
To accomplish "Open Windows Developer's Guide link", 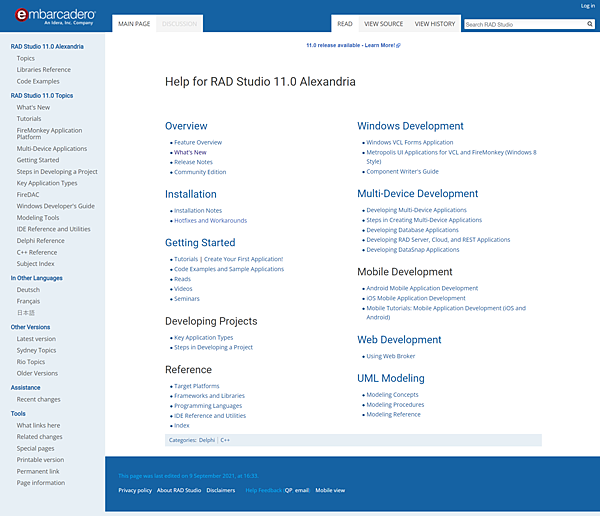I will pyautogui.click(x=55, y=206).
